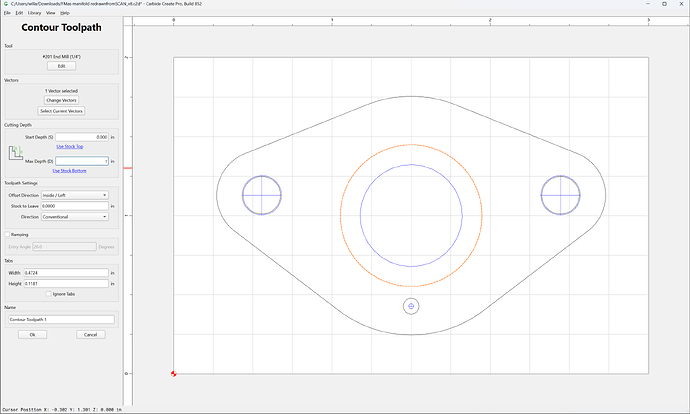
Task: Click the red origin marker on canvas
Action: [x=173, y=374]
